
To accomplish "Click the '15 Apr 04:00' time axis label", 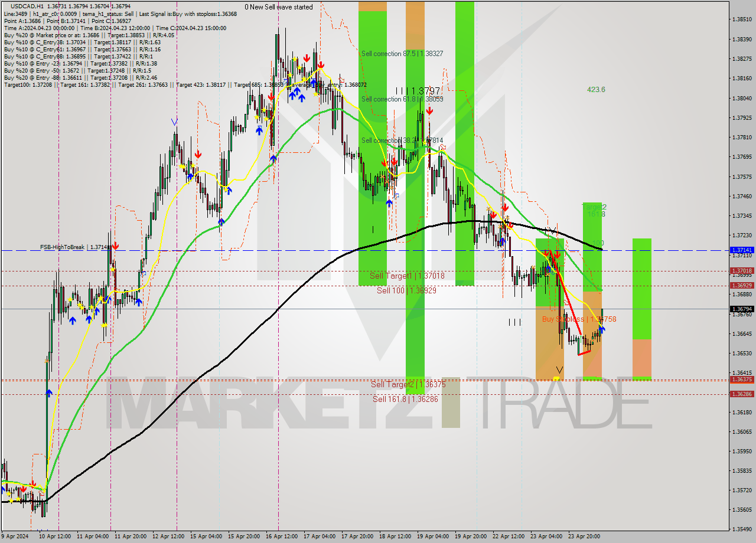I will click(x=206, y=537).
